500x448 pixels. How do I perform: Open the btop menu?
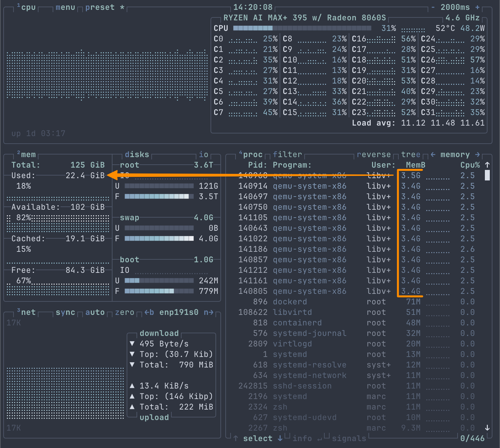65,7
